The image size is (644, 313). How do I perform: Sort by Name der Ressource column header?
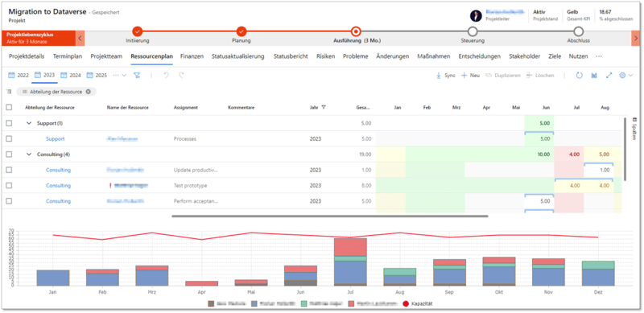[128, 108]
